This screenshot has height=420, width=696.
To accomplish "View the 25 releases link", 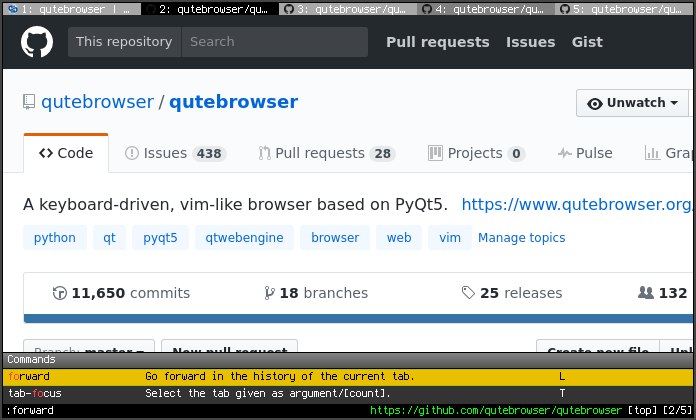I will [512, 293].
